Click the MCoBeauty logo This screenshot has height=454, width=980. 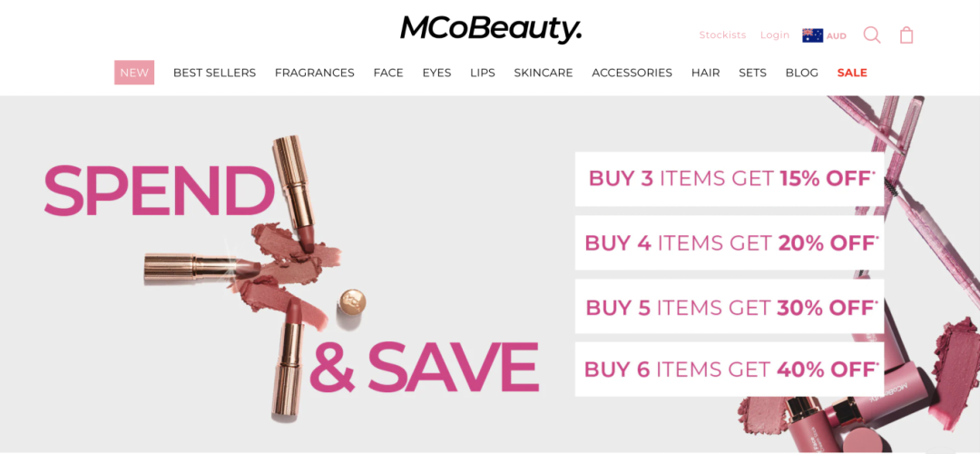[491, 29]
